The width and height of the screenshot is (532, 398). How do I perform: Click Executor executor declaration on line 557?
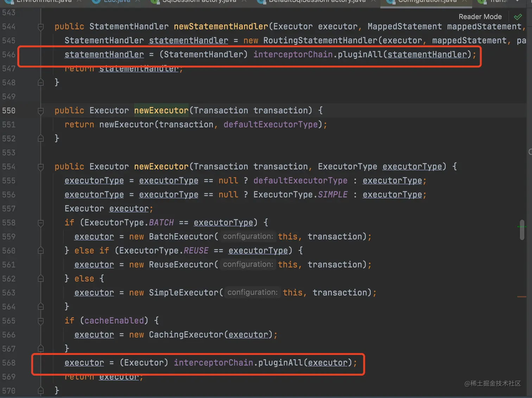click(109, 208)
